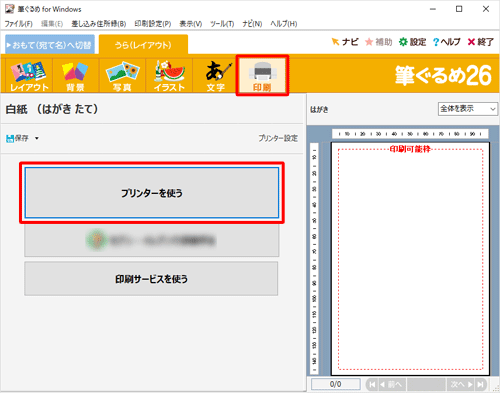Click the blurred middle print option button
Viewport: 500px width, 393px height.
click(x=151, y=240)
